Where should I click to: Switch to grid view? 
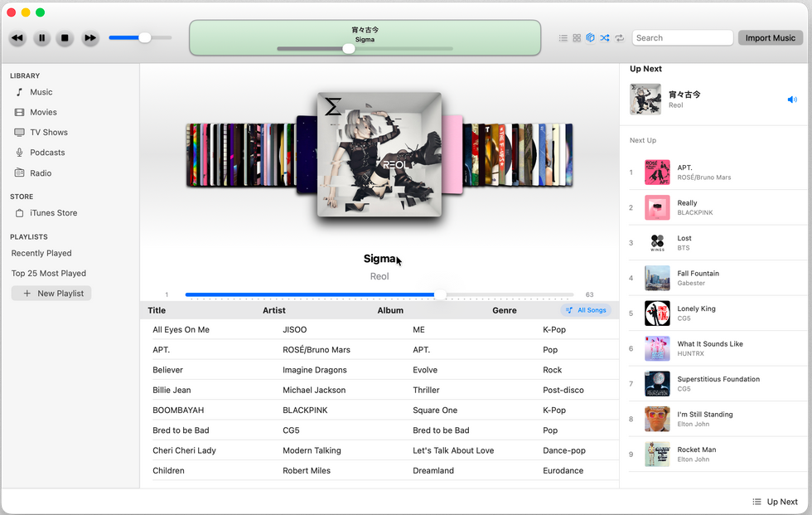[x=577, y=37]
